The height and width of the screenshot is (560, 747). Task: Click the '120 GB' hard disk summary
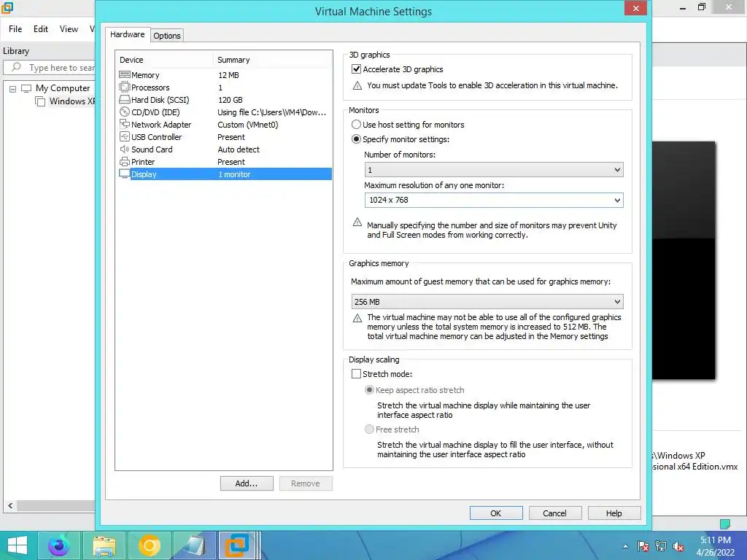click(x=230, y=99)
